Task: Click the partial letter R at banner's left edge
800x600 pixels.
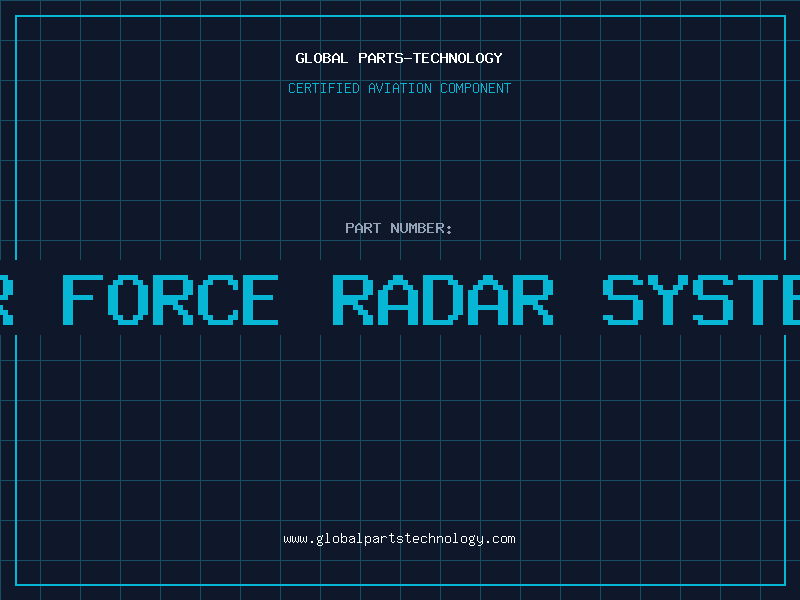Action: coord(5,300)
